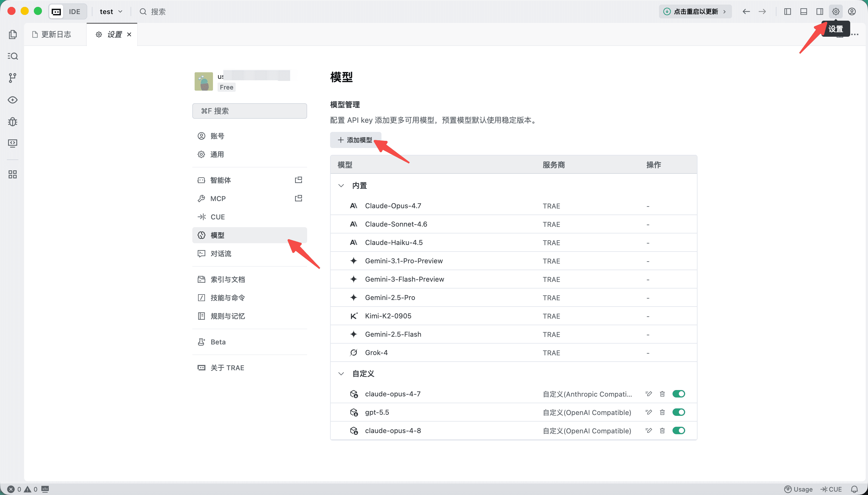Collapse the 内置 model group
Image resolution: width=868 pixels, height=495 pixels.
(341, 185)
